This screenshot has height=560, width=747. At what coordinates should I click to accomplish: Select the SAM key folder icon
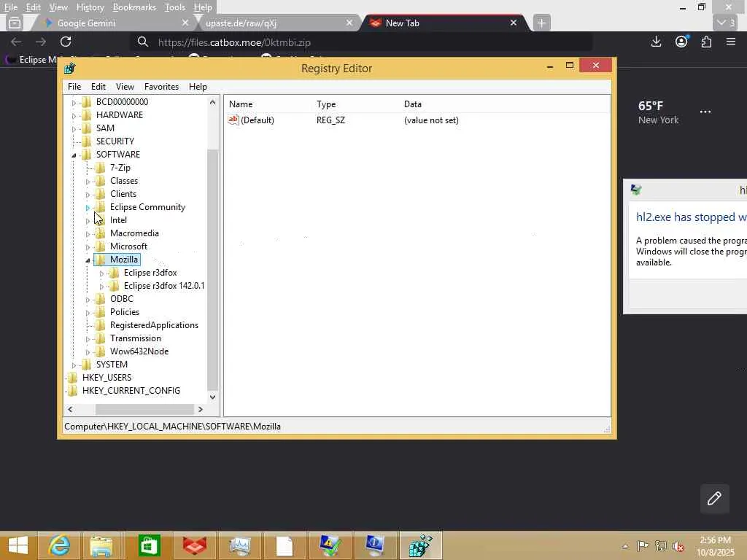86,128
